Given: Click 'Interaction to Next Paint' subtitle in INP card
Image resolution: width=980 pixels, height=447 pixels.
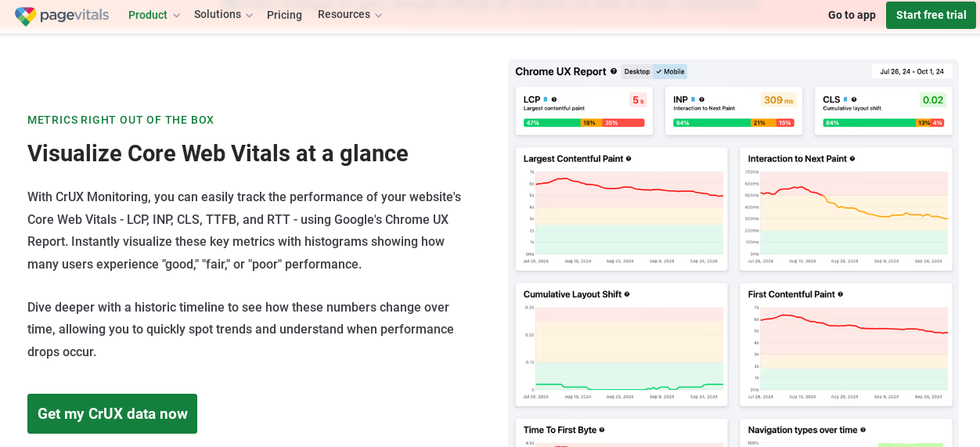Looking at the screenshot, I should (704, 109).
